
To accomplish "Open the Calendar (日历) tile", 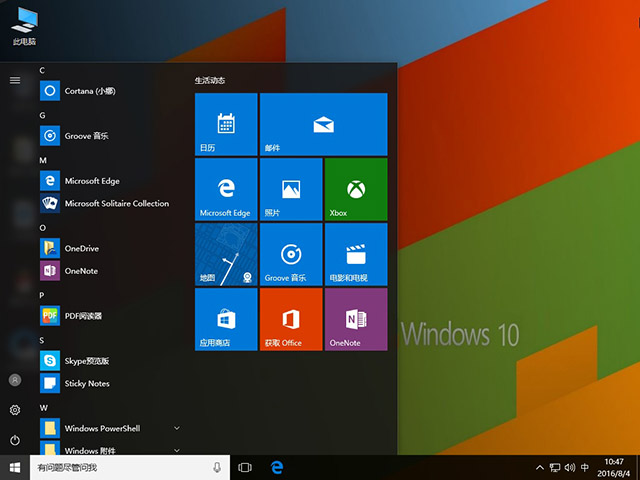I will [226, 124].
